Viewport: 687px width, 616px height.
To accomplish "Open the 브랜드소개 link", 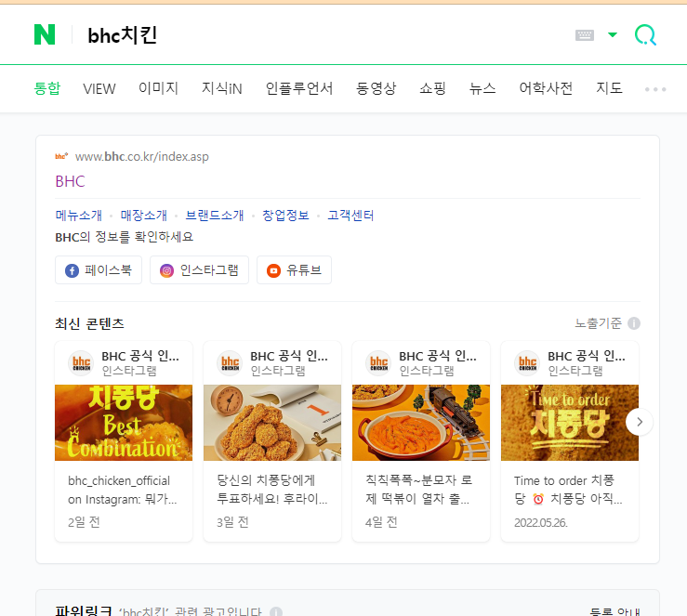I will (x=215, y=215).
